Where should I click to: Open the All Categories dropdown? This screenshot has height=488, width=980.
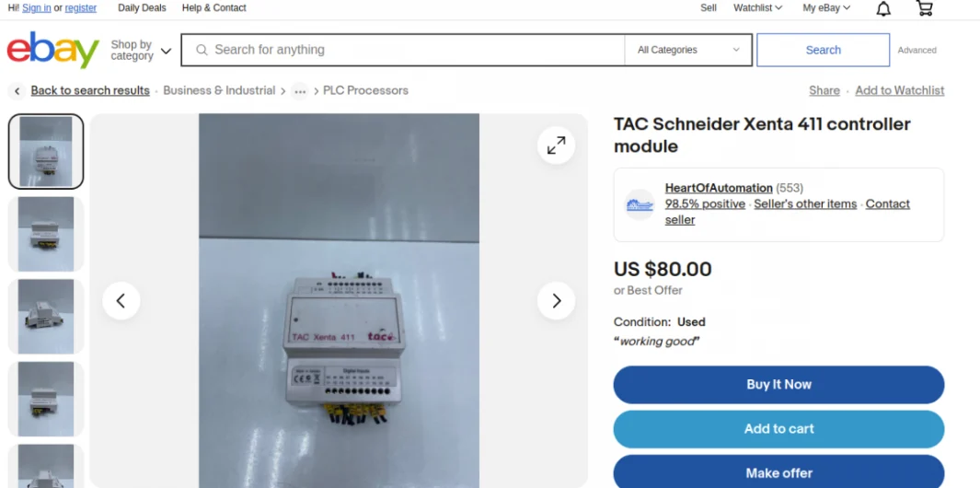click(x=688, y=50)
